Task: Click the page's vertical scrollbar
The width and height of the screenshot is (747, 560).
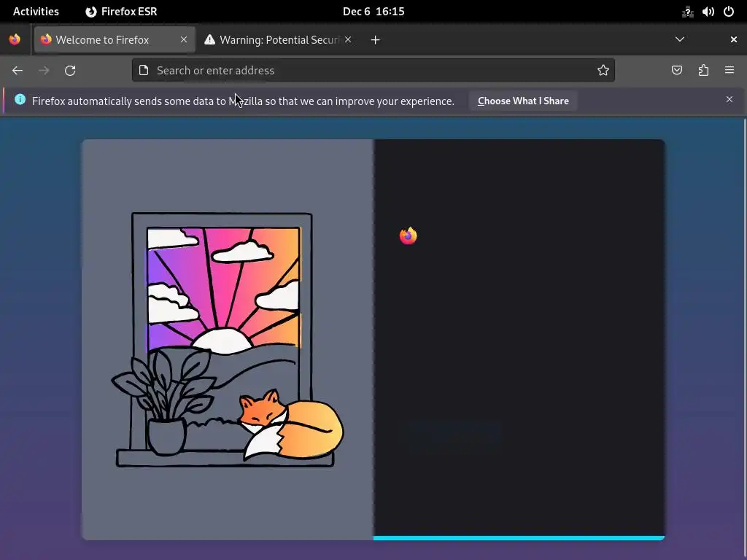Action: point(745,338)
